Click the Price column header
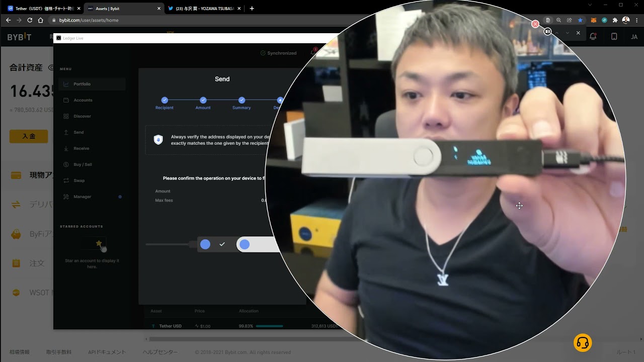The height and width of the screenshot is (362, 644). (x=200, y=311)
